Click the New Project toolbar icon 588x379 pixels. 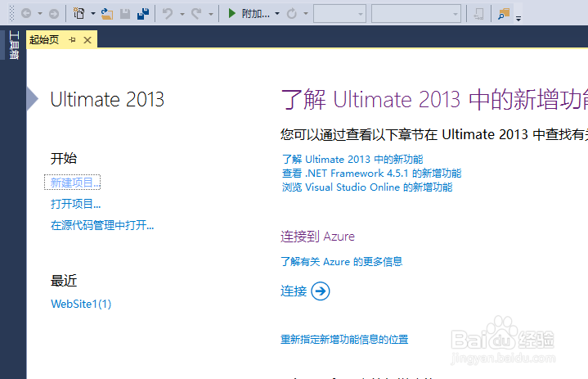(x=79, y=14)
